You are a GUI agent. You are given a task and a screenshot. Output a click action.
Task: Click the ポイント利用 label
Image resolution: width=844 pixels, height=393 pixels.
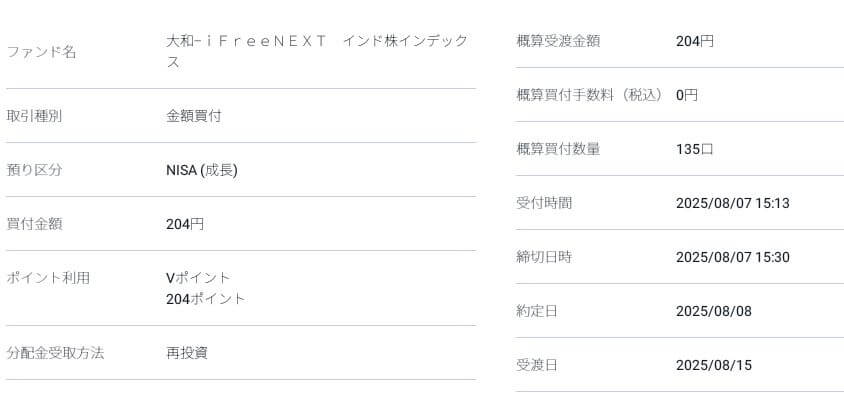(48, 278)
